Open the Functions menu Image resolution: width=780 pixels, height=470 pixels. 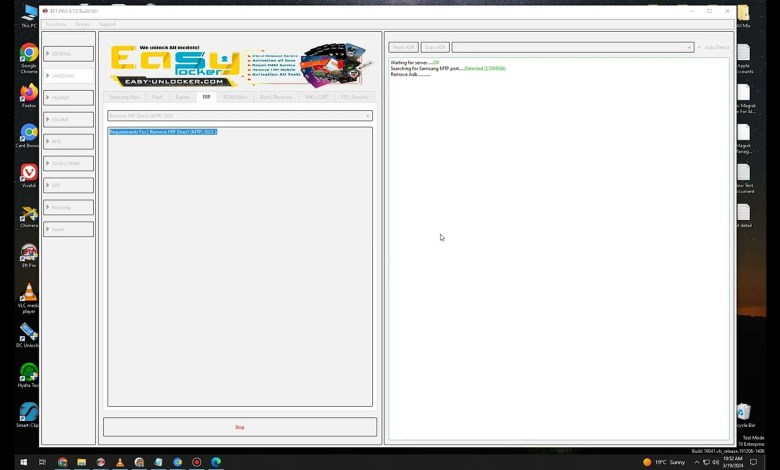coord(56,24)
